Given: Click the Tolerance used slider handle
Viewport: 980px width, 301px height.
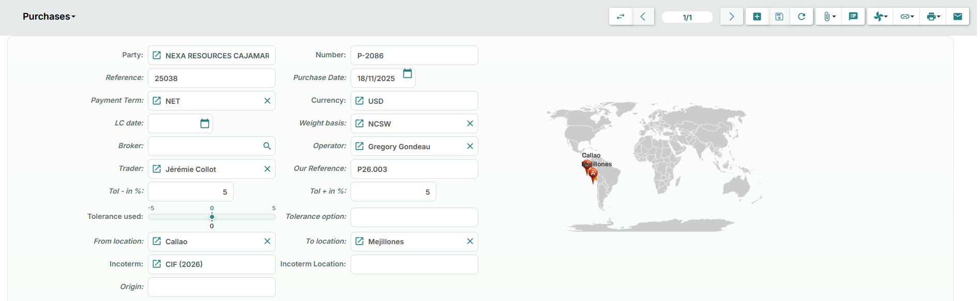Looking at the screenshot, I should [212, 217].
